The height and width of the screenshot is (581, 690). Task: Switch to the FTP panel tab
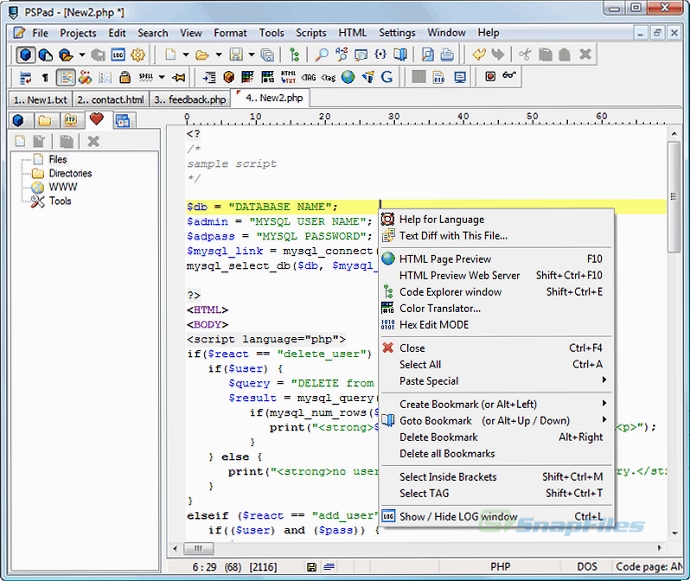[x=71, y=120]
